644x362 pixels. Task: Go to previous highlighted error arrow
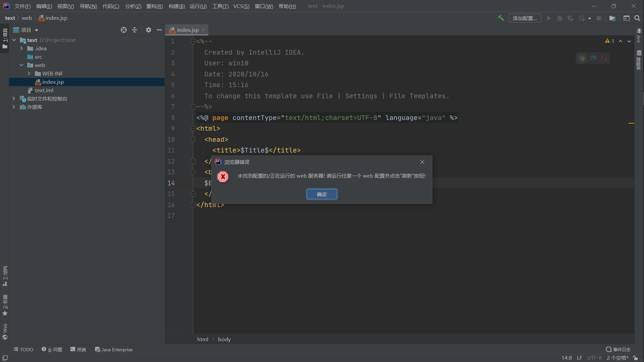pyautogui.click(x=621, y=41)
